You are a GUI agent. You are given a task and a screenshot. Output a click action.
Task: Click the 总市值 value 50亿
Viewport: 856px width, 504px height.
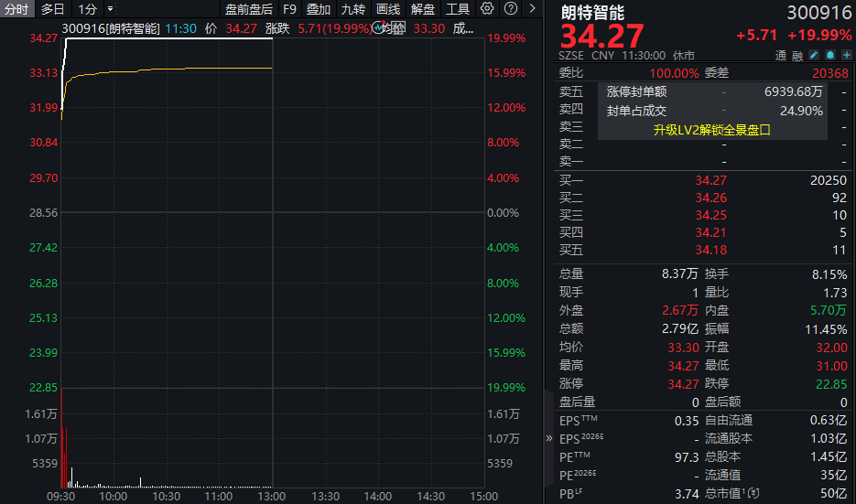pos(835,494)
